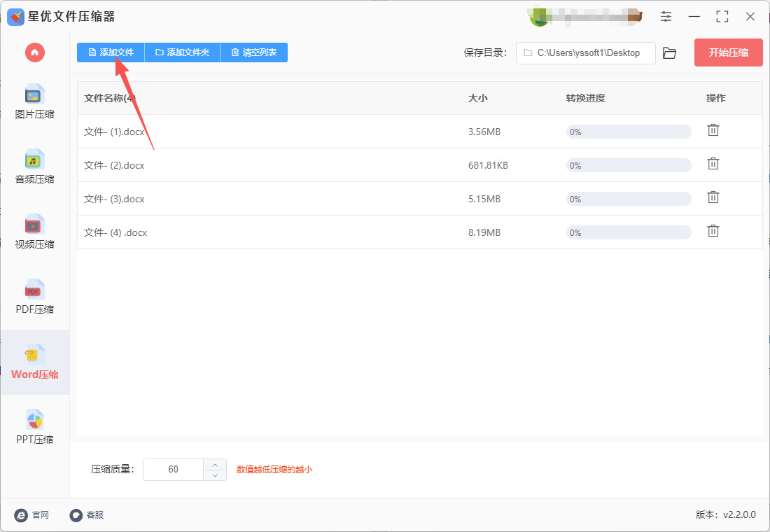Open PPT压缩 compression section
The height and width of the screenshot is (532, 770).
pos(34,427)
